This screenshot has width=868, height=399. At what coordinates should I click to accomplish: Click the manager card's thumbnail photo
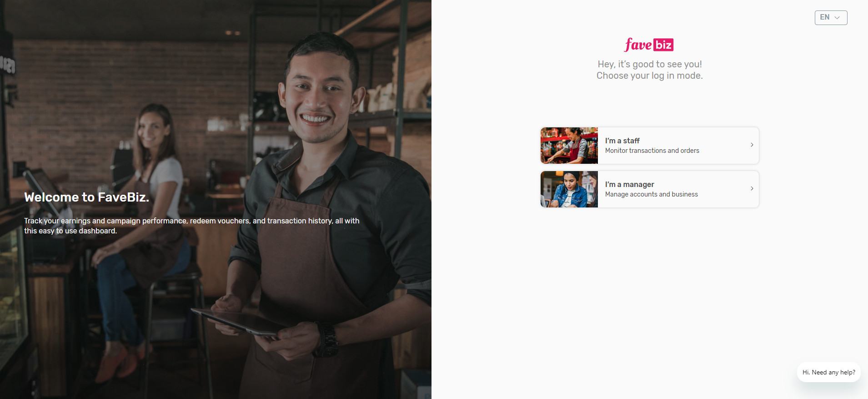point(569,189)
